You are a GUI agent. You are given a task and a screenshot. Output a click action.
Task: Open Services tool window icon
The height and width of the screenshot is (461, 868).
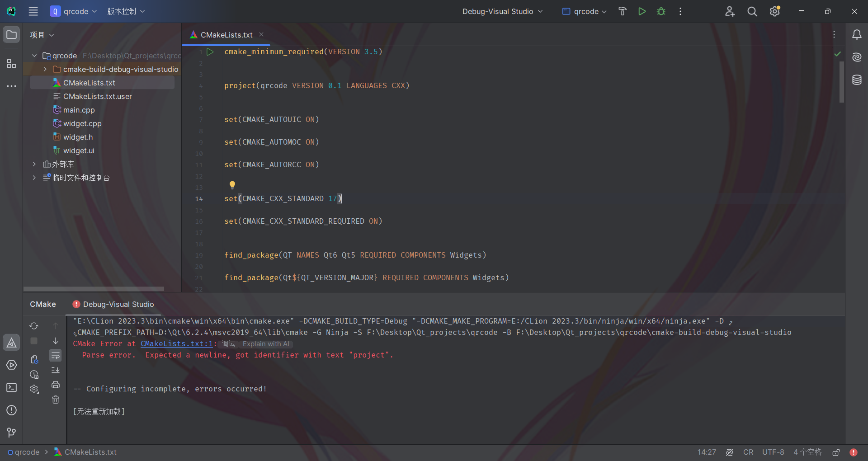[11, 365]
